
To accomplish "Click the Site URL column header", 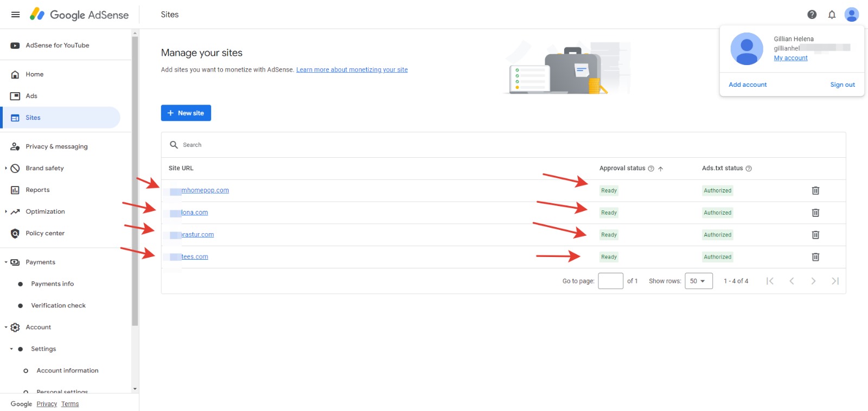I will [x=181, y=168].
